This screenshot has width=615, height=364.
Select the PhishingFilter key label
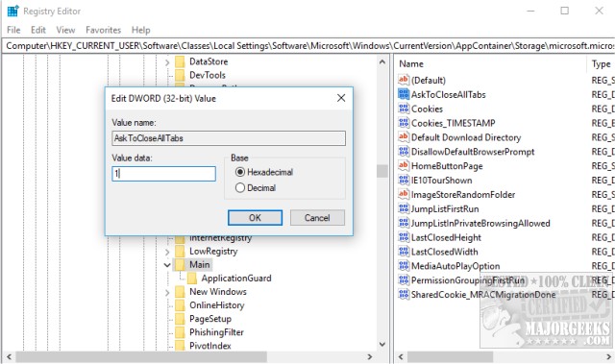click(x=216, y=332)
